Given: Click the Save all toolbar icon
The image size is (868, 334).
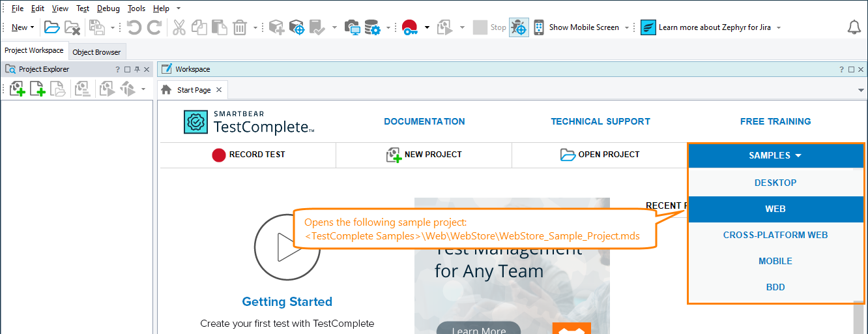Looking at the screenshot, I should [x=97, y=27].
